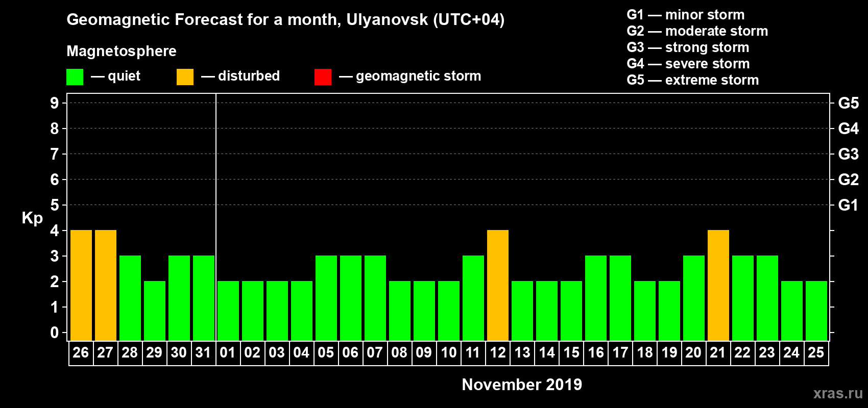Click the date label '21' on the axis

(718, 353)
